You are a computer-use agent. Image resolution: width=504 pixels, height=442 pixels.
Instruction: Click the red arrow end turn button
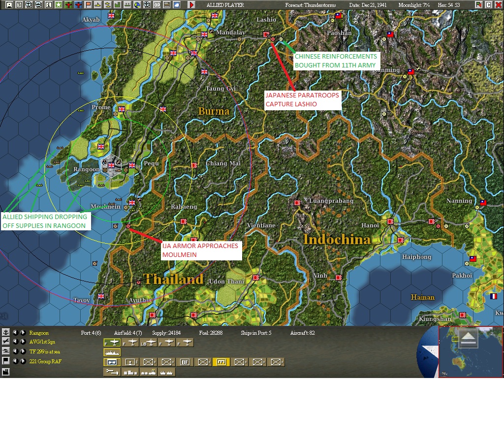coord(191,4)
